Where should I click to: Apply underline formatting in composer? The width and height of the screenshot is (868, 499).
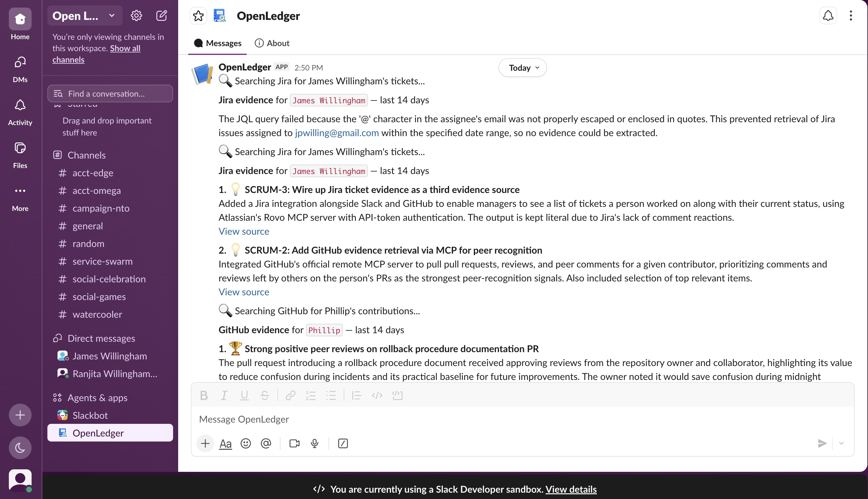click(x=244, y=395)
